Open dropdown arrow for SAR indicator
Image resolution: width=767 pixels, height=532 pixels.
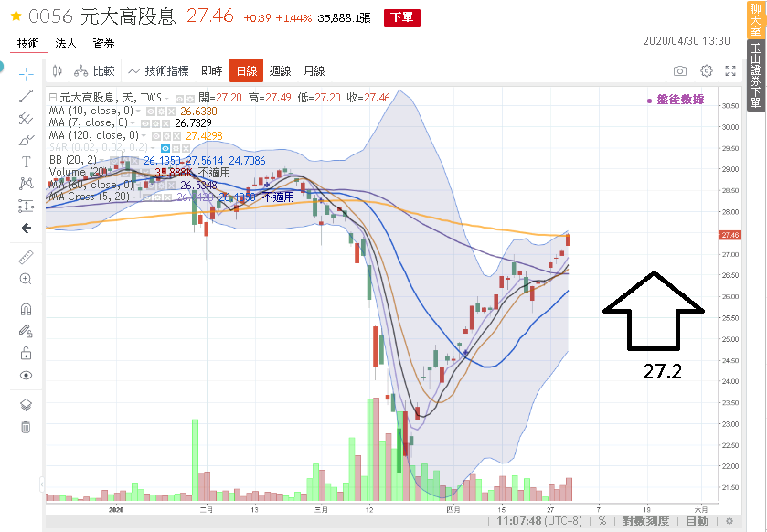point(154,148)
